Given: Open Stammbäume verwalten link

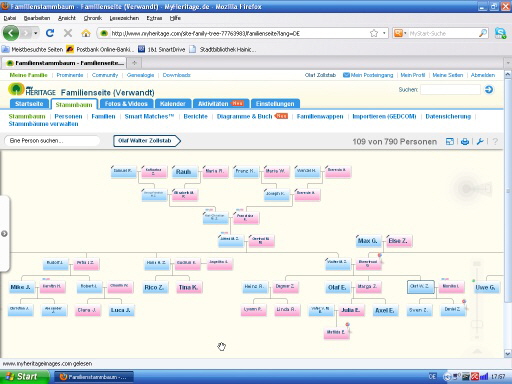Looking at the screenshot, I should [43, 124].
